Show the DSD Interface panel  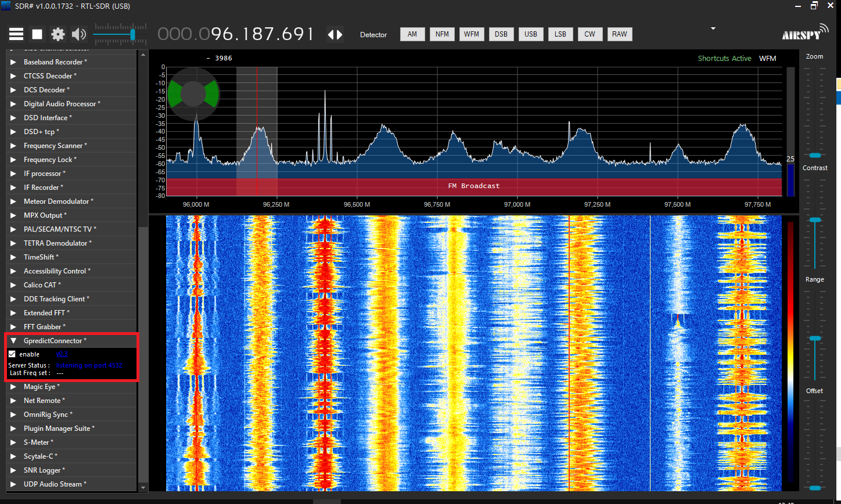point(71,118)
